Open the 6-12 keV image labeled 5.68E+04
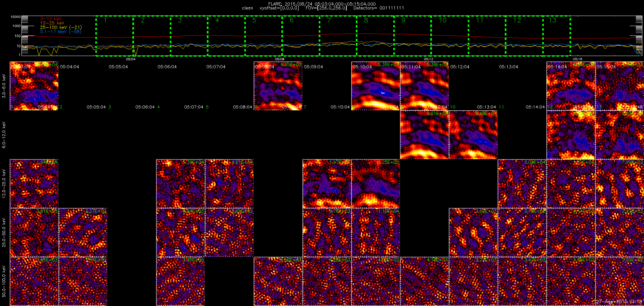 [x=473, y=135]
